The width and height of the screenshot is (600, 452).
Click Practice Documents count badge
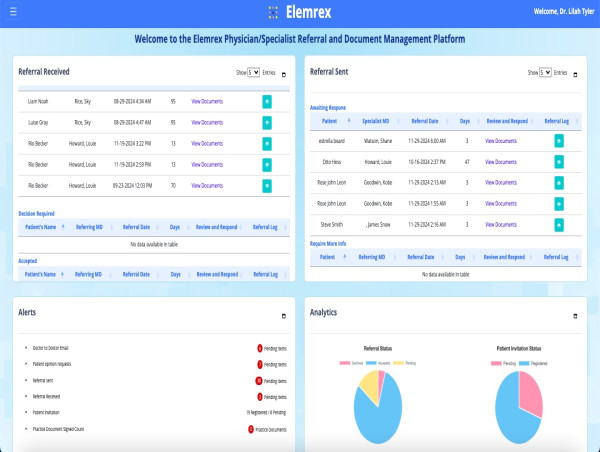click(251, 429)
